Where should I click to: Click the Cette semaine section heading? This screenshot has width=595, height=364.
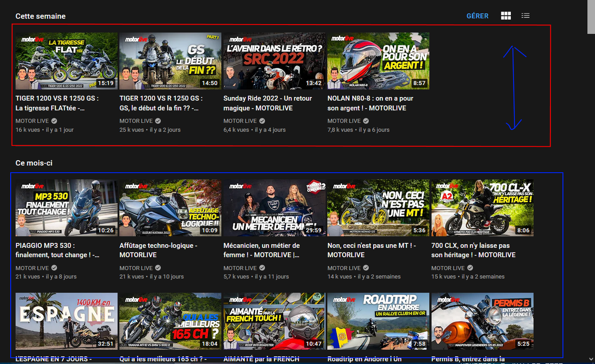pos(40,16)
